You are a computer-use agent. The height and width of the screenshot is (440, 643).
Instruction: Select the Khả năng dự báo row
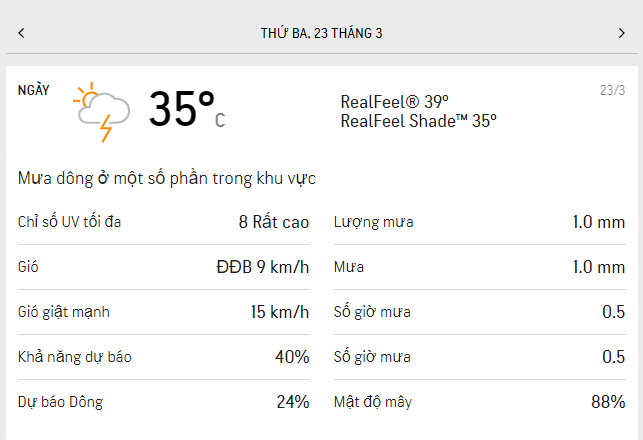(x=163, y=357)
